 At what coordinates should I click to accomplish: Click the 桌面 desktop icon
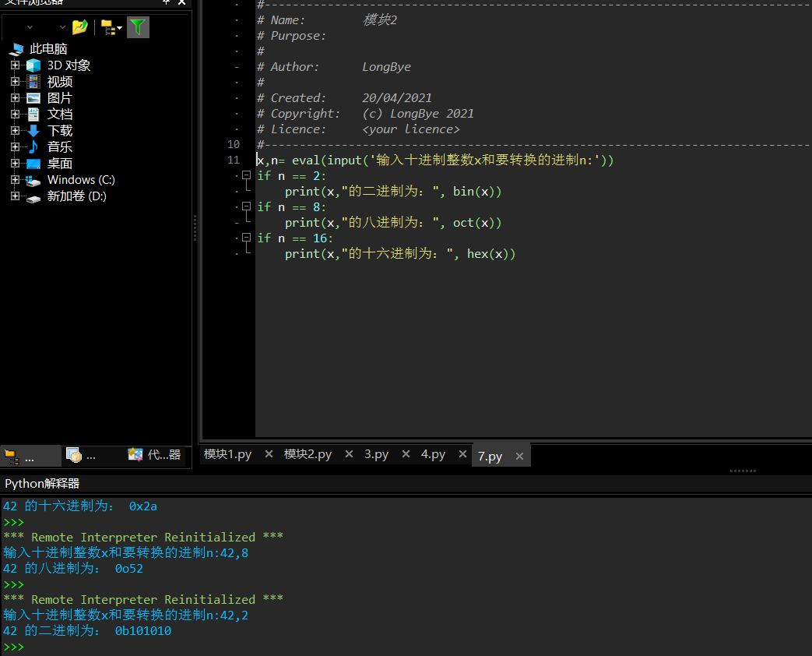pyautogui.click(x=33, y=164)
